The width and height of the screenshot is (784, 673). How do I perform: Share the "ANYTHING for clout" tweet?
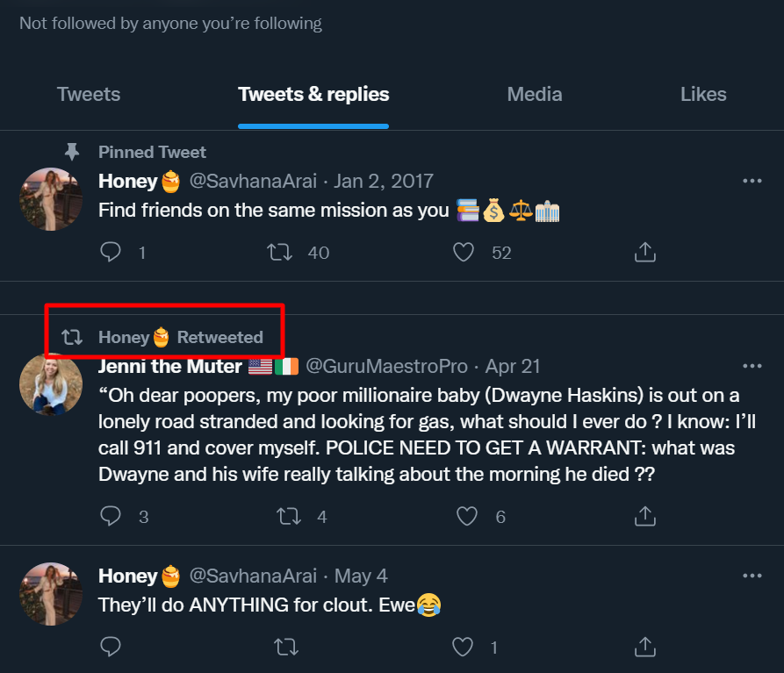[645, 648]
